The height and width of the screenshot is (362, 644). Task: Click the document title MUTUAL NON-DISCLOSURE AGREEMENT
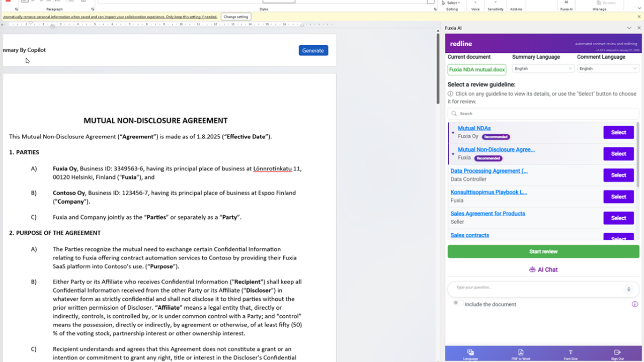click(x=155, y=121)
